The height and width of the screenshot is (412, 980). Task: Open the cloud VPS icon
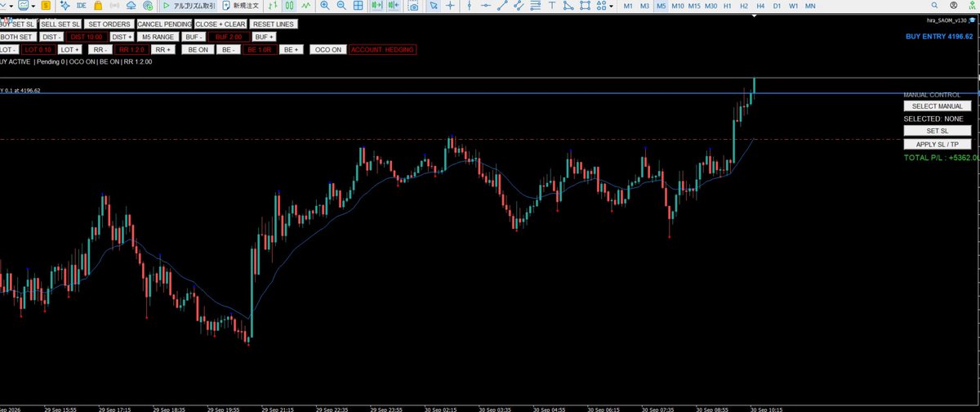click(x=131, y=5)
